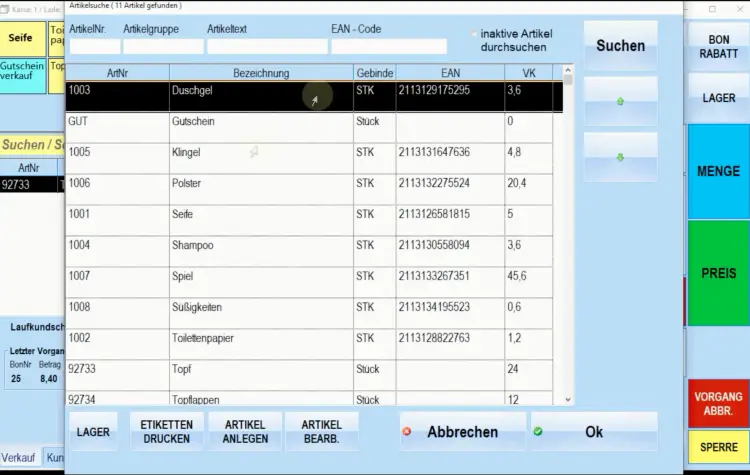Click the green PREIS tile
Image resolution: width=750 pixels, height=475 pixels.
718,273
